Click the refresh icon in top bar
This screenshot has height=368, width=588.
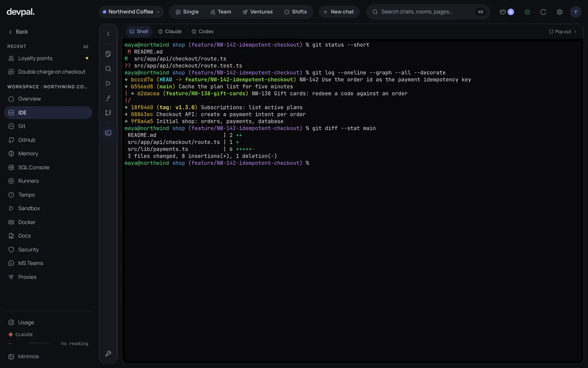pyautogui.click(x=543, y=12)
